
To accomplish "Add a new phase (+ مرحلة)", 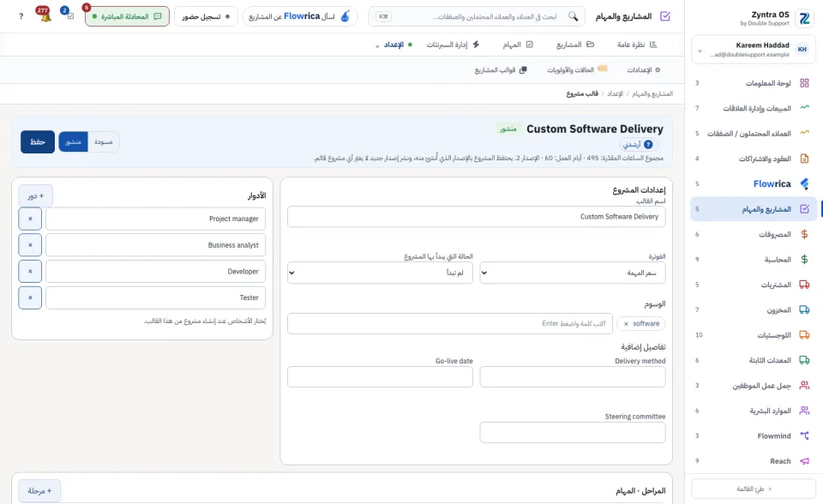I will click(39, 491).
